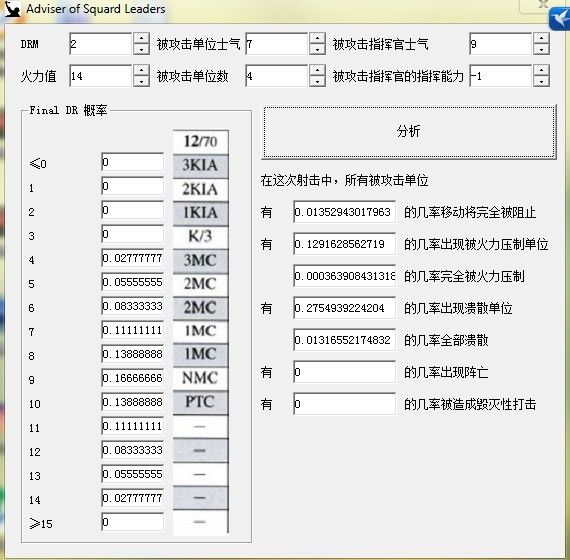
Task: Focus the 火力值 field showing 14
Action: pos(101,76)
